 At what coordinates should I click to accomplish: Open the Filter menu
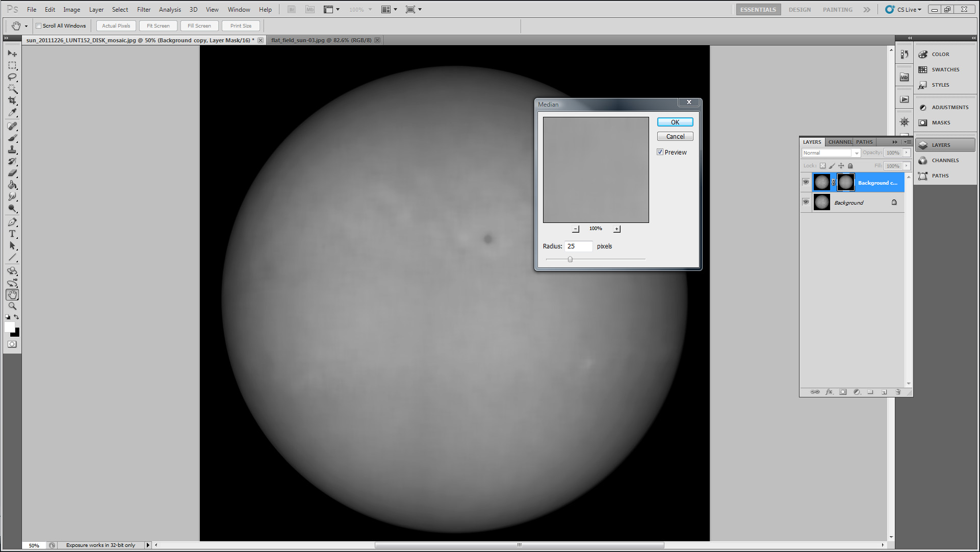pyautogui.click(x=143, y=10)
